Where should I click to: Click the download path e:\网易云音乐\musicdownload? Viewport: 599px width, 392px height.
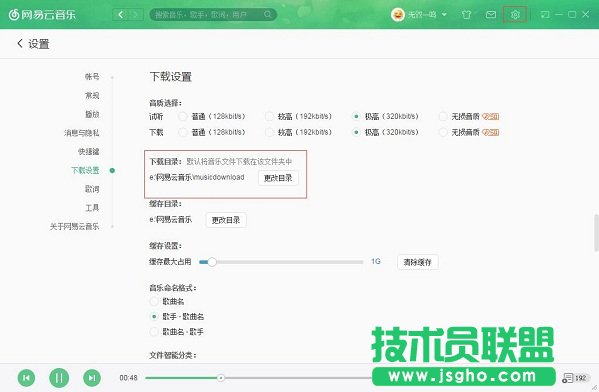(x=197, y=177)
